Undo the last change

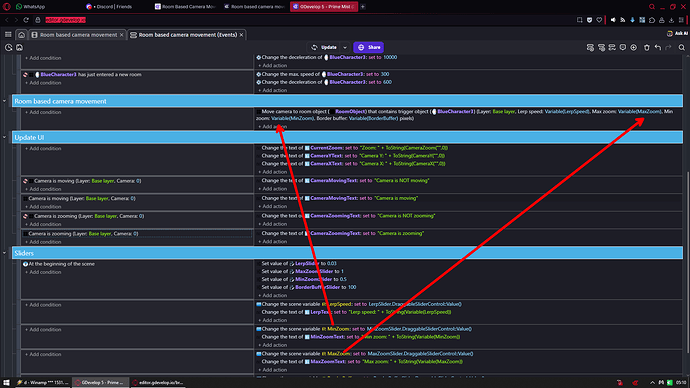click(x=657, y=48)
